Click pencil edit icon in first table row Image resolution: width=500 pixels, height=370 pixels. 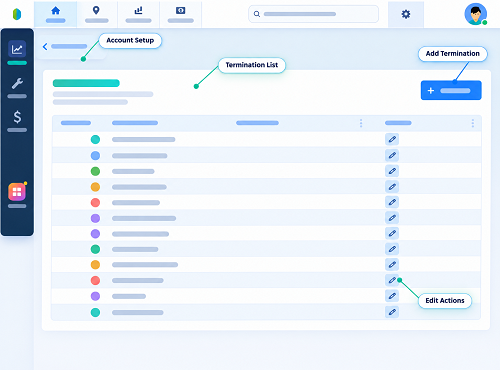392,139
